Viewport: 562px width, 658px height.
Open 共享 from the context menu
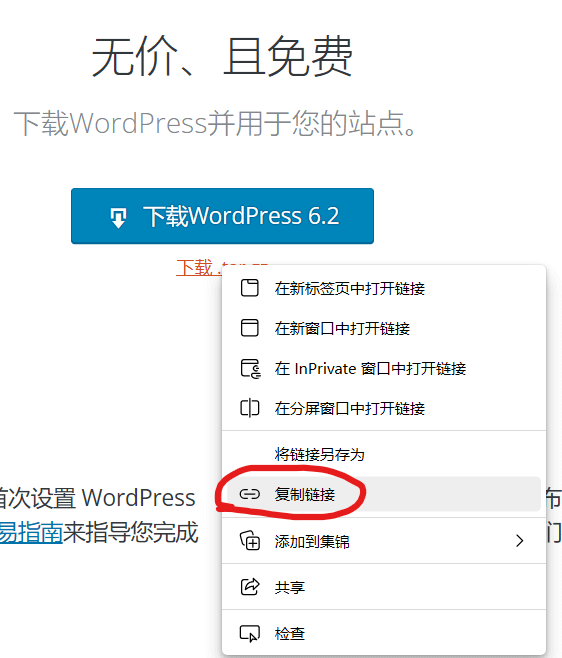(x=384, y=587)
